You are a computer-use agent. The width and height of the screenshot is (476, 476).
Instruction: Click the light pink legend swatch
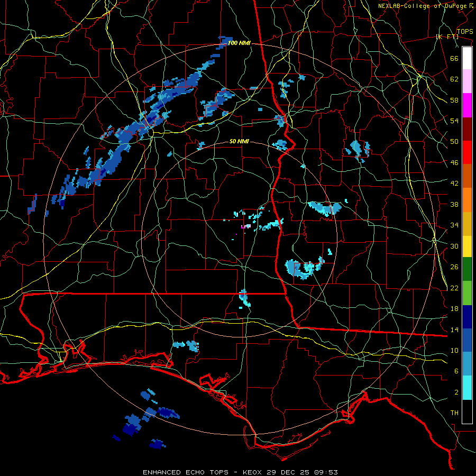point(467,81)
